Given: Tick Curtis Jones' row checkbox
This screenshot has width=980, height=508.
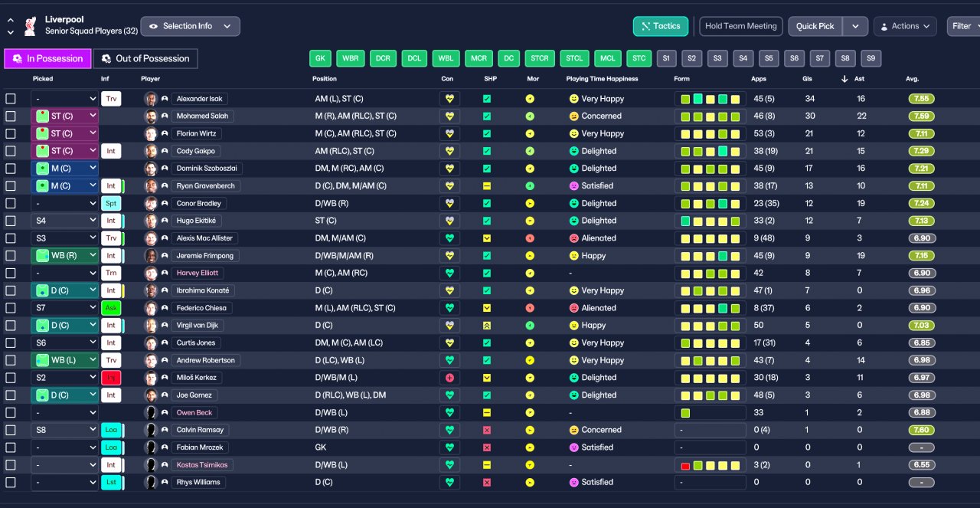Looking at the screenshot, I should point(11,343).
